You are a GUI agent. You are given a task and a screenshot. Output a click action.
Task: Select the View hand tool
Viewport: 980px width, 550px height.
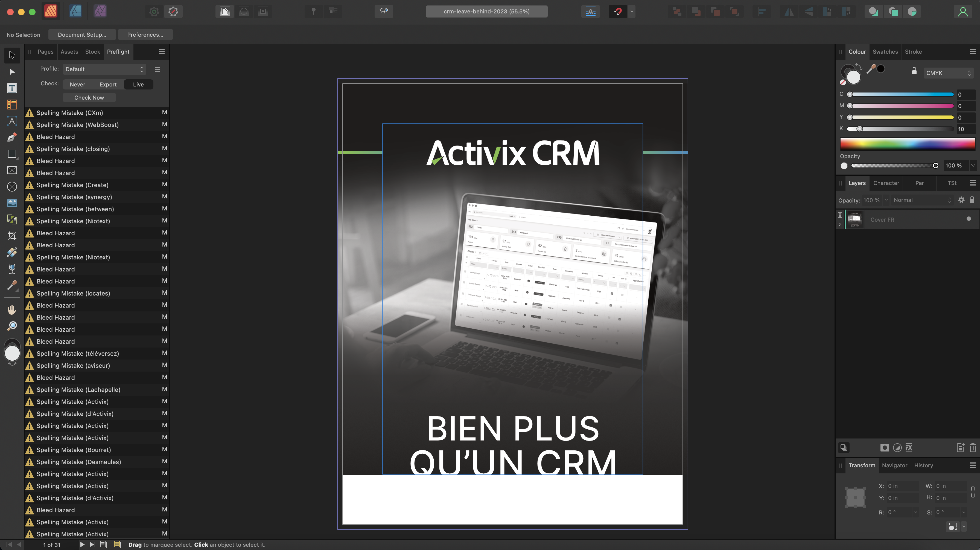(x=12, y=310)
